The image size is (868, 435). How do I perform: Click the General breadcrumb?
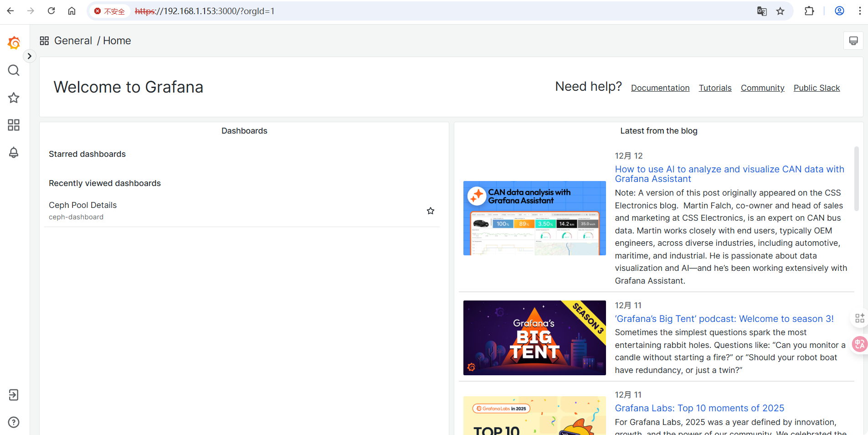[73, 41]
